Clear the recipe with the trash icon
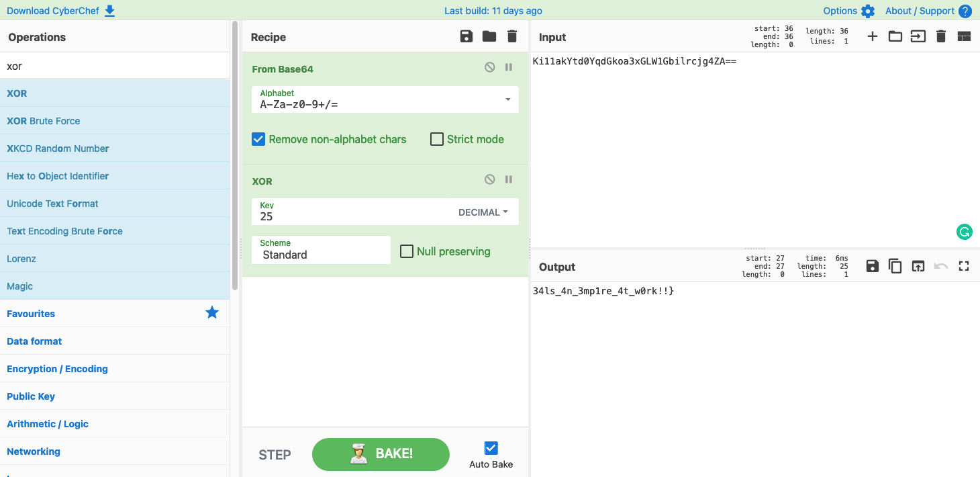 tap(512, 36)
